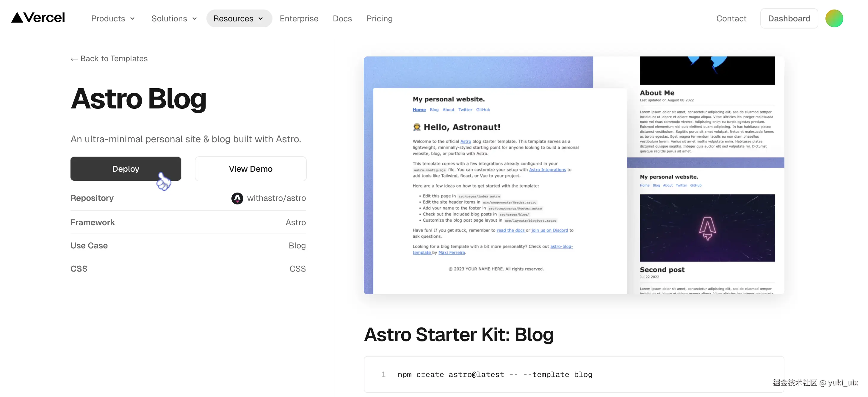The width and height of the screenshot is (868, 397).
Task: Open the withastro/astro repository link
Action: [276, 198]
